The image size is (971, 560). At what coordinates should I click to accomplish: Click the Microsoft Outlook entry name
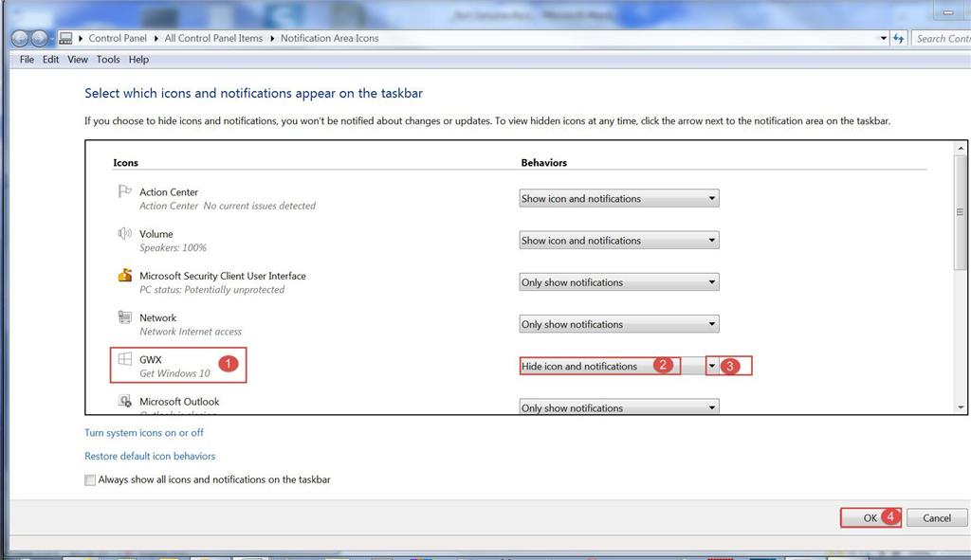(179, 402)
